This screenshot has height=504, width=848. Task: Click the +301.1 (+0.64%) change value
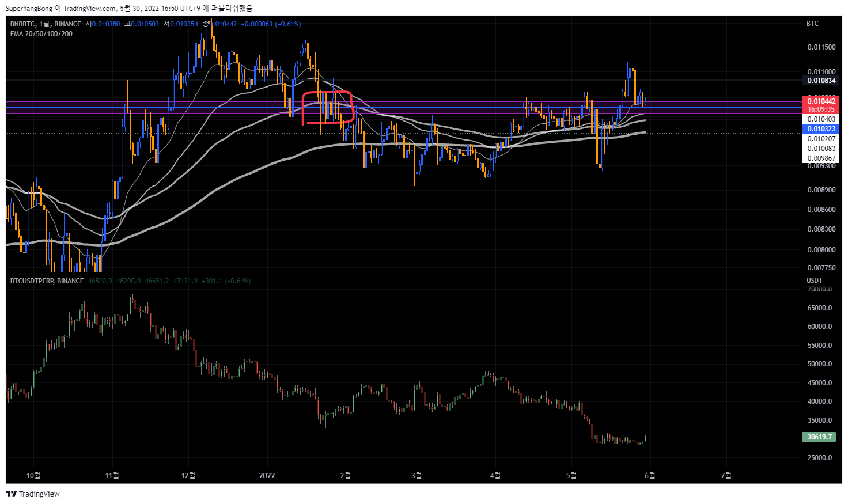click(226, 281)
